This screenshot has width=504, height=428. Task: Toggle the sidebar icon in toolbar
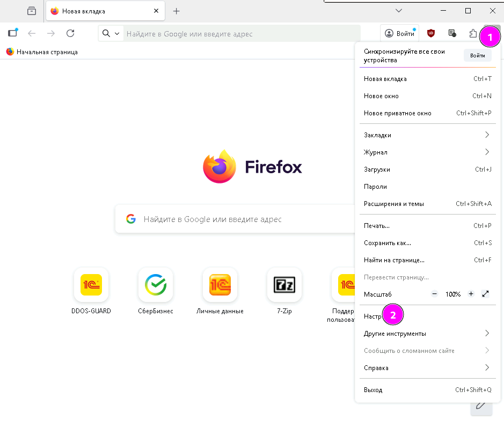[12, 33]
